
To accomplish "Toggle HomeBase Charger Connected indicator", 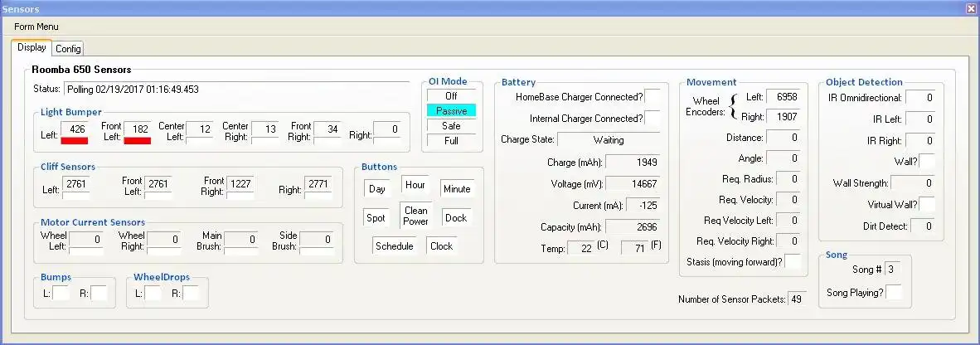I will click(x=652, y=97).
